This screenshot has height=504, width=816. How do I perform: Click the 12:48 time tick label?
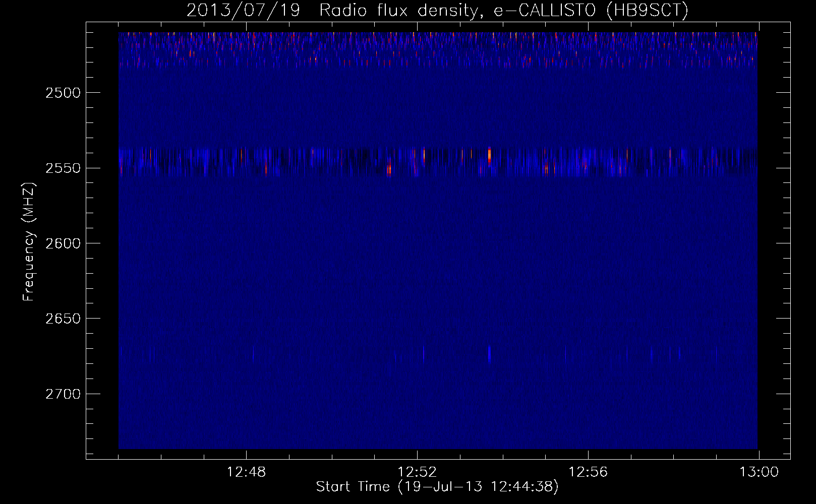pyautogui.click(x=246, y=472)
